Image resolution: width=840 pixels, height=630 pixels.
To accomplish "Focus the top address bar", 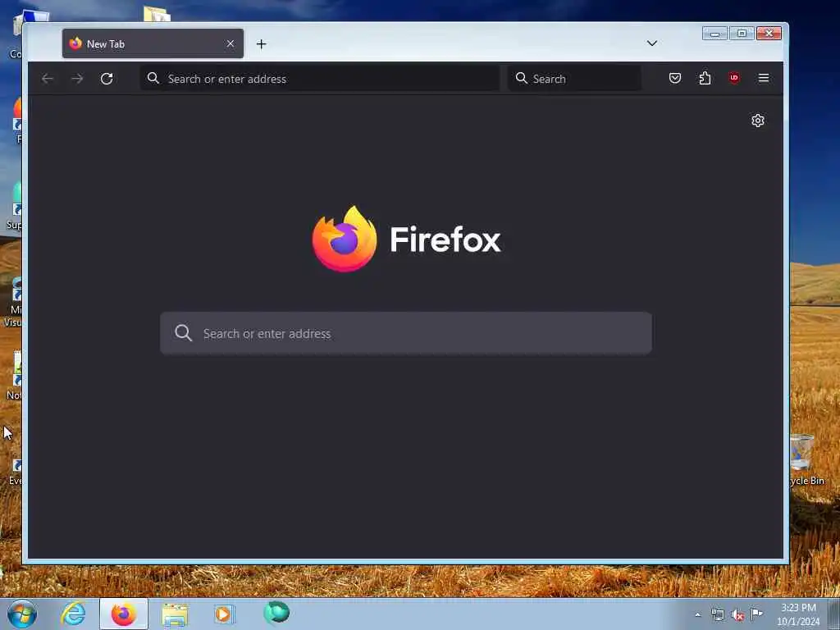I will pos(319,79).
